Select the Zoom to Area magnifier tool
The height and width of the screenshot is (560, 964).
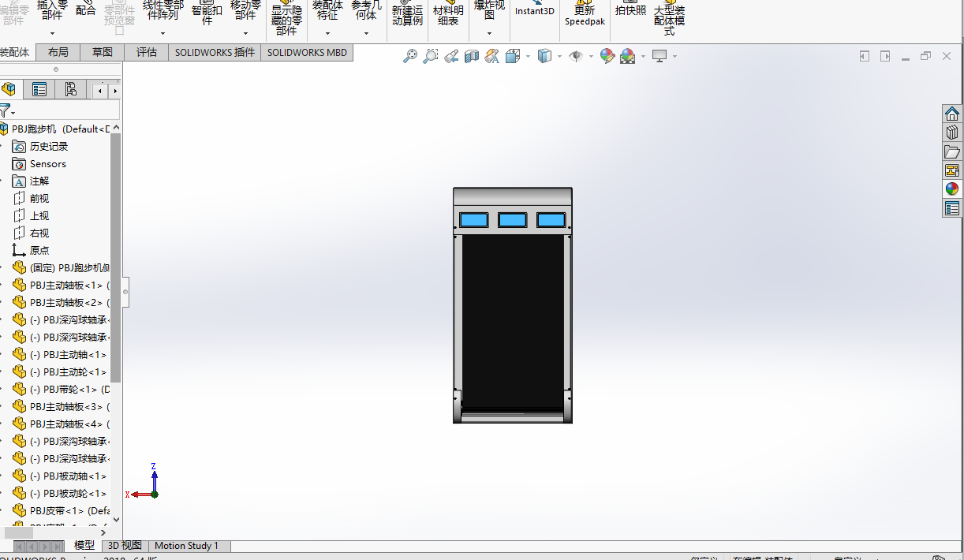[x=431, y=56]
